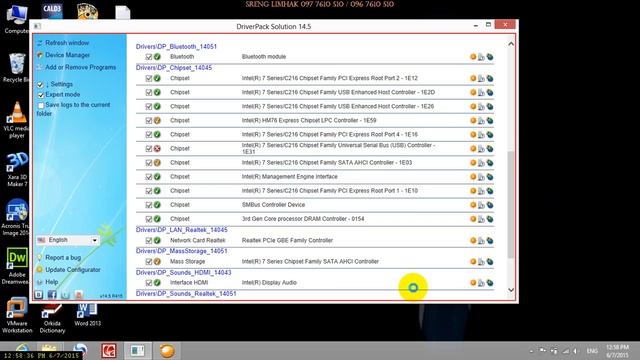The height and width of the screenshot is (360, 640).
Task: Open the YouTube icon in sidebar
Action: pyautogui.click(x=79, y=295)
